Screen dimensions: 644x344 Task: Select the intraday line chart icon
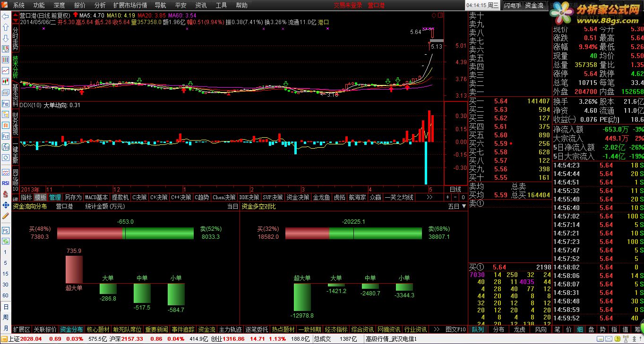point(5,70)
